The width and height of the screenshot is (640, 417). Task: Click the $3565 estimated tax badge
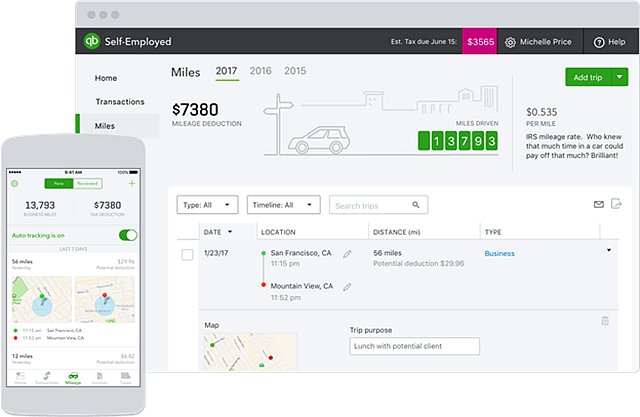pos(480,41)
